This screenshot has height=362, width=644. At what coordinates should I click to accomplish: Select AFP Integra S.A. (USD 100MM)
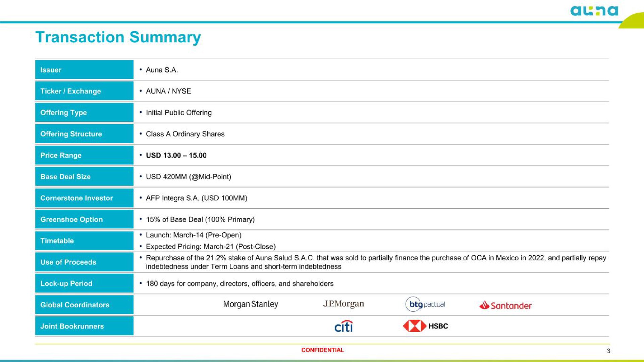click(197, 198)
